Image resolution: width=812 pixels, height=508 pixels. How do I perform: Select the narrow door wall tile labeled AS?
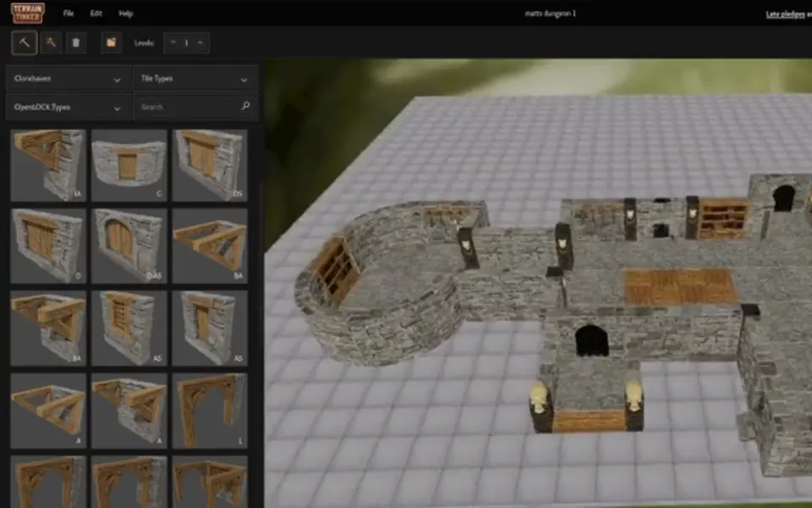tap(210, 328)
